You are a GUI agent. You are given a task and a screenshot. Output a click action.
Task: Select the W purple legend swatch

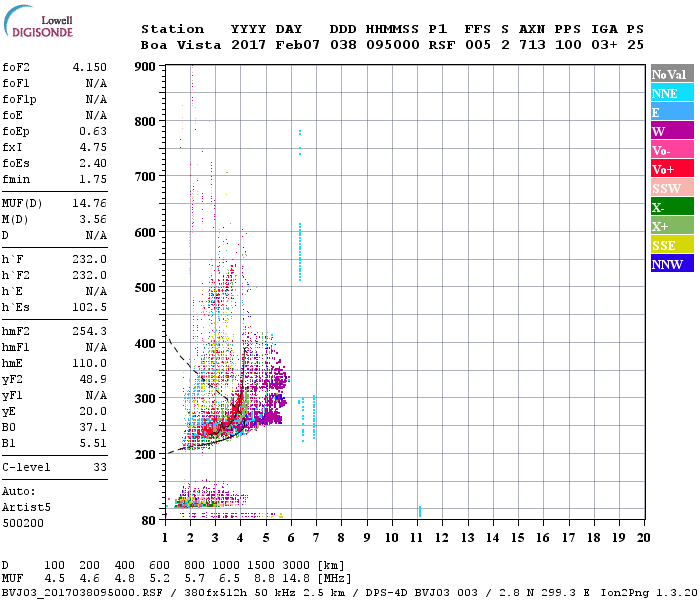[x=669, y=131]
